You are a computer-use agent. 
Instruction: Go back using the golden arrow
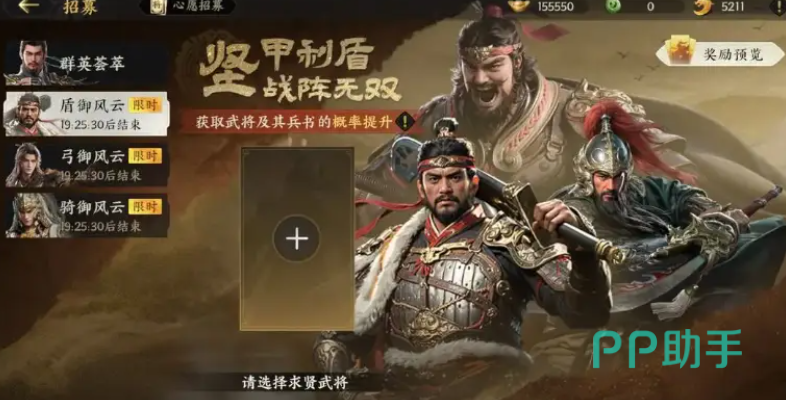[x=29, y=6]
